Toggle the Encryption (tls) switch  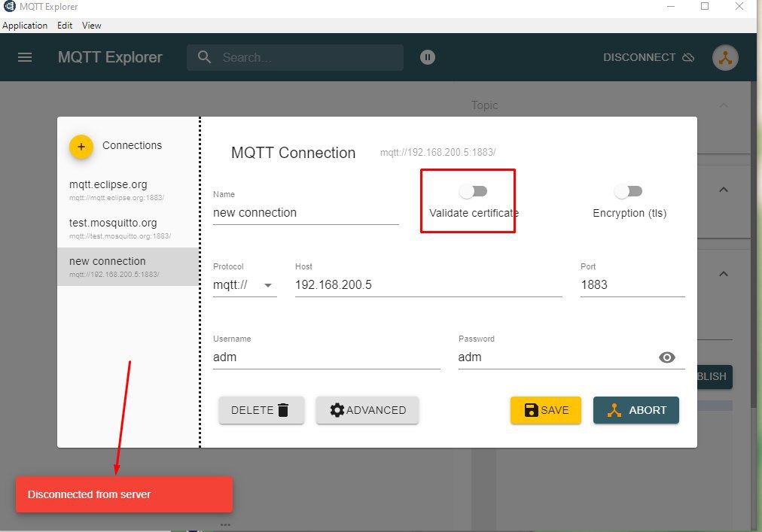pos(629,191)
